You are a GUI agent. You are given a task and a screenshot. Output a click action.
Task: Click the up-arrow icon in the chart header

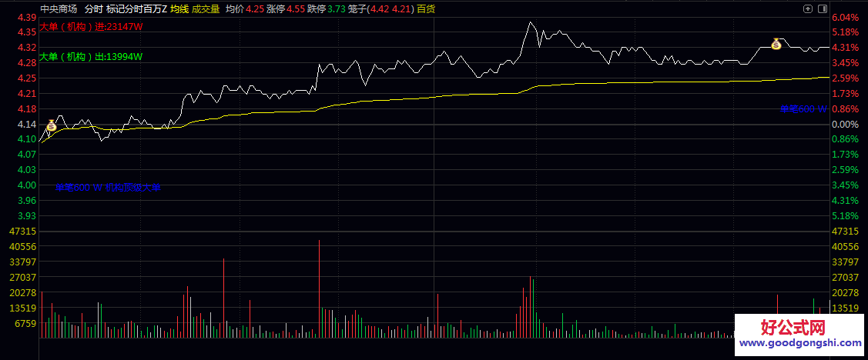point(809,9)
